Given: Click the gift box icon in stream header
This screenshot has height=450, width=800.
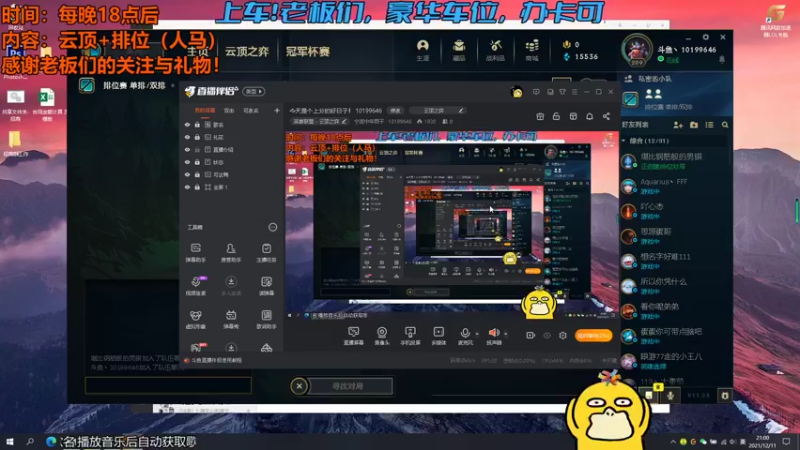Looking at the screenshot, I should [x=540, y=116].
